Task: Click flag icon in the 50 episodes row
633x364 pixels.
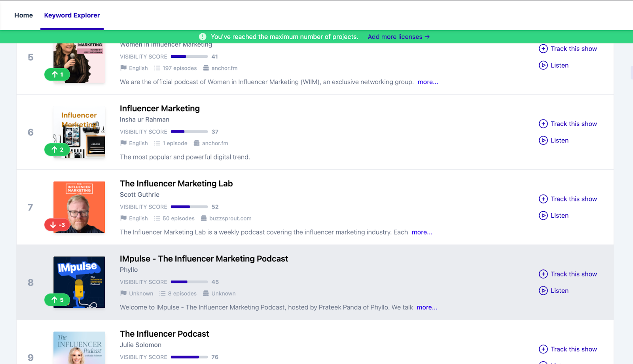Action: 123,218
